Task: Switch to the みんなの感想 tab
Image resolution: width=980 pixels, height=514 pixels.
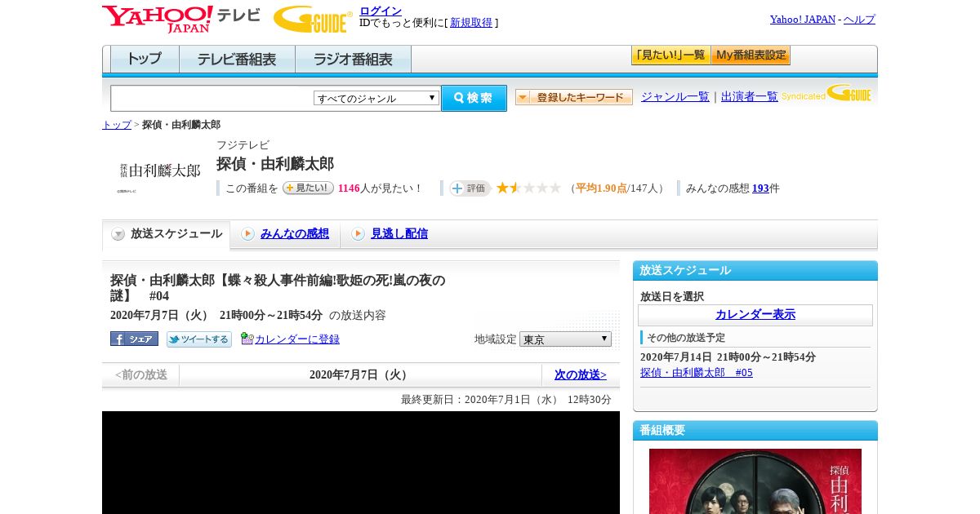Action: click(x=295, y=233)
